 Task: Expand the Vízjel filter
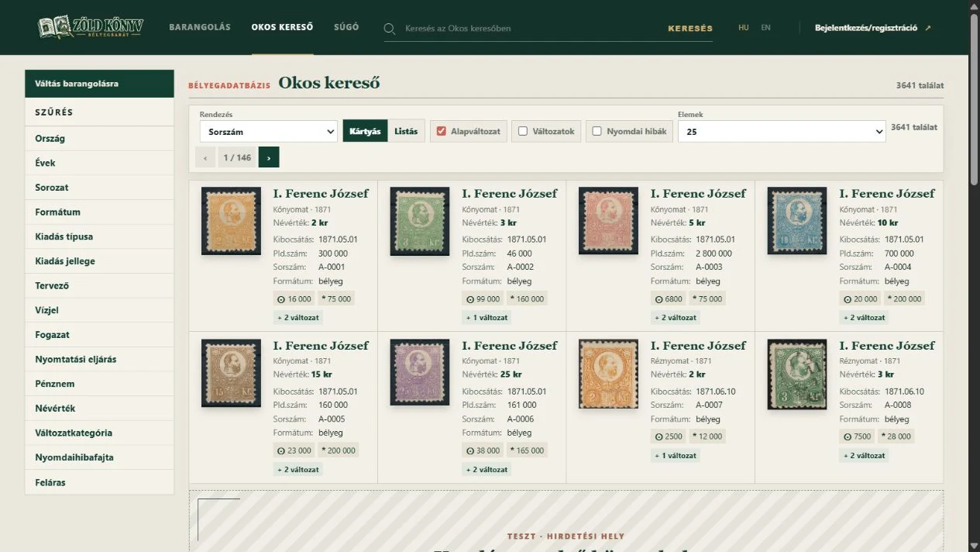[x=99, y=310]
